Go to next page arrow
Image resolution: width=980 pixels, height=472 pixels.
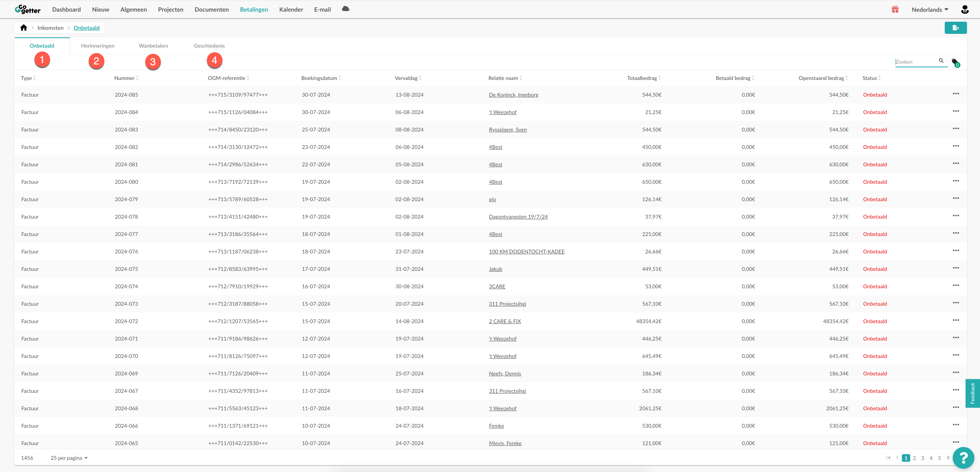pos(948,458)
